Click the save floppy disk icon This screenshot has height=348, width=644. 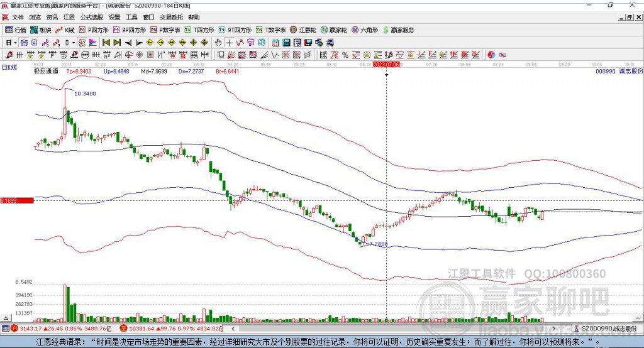(308, 43)
